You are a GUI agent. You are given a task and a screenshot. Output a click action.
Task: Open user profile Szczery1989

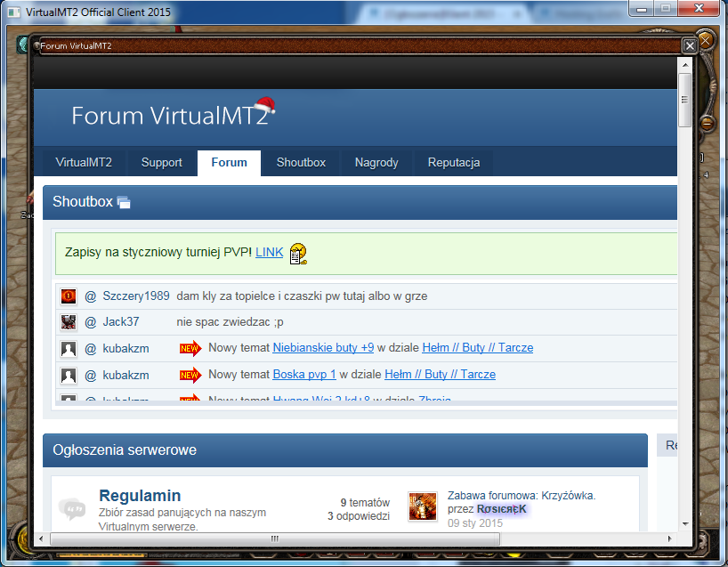[136, 296]
